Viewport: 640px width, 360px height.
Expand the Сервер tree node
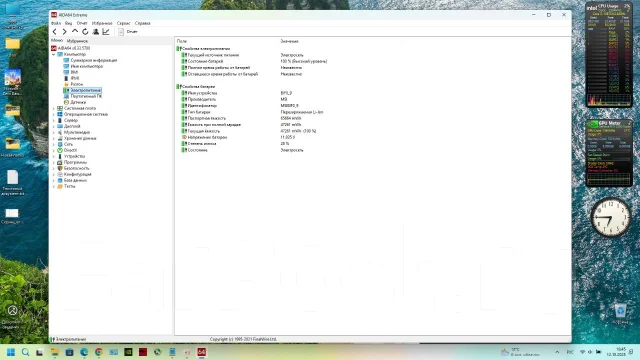click(53, 120)
